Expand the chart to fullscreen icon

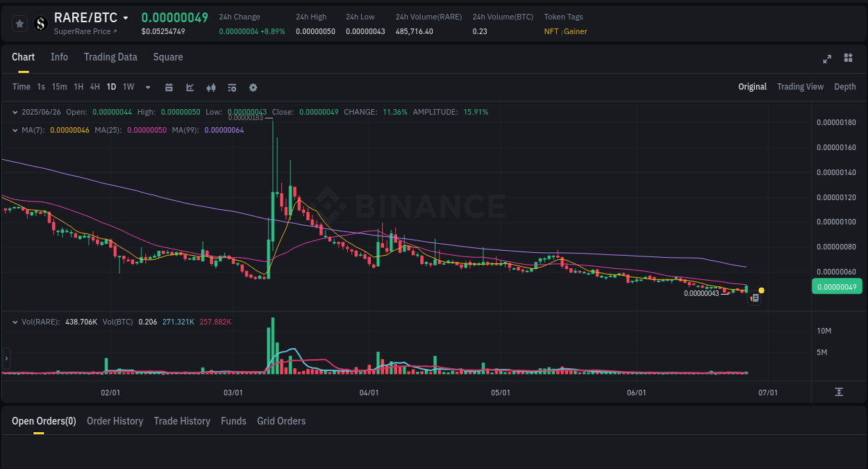coord(827,58)
